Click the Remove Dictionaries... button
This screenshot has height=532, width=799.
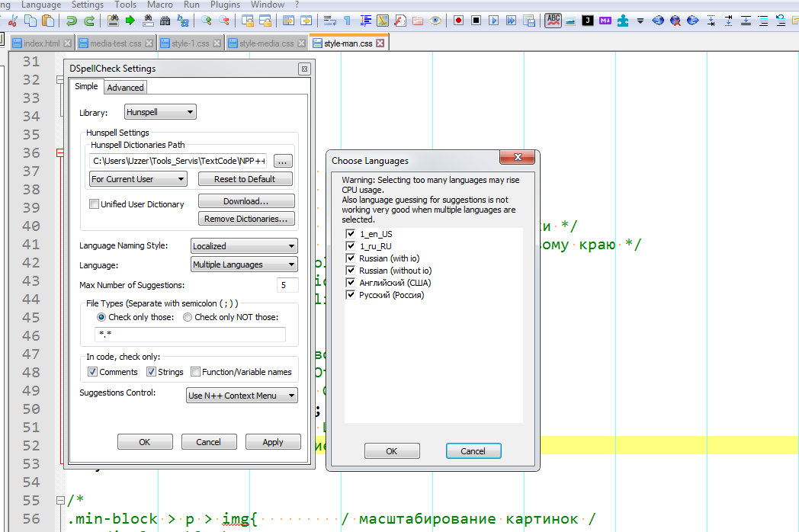pyautogui.click(x=246, y=218)
